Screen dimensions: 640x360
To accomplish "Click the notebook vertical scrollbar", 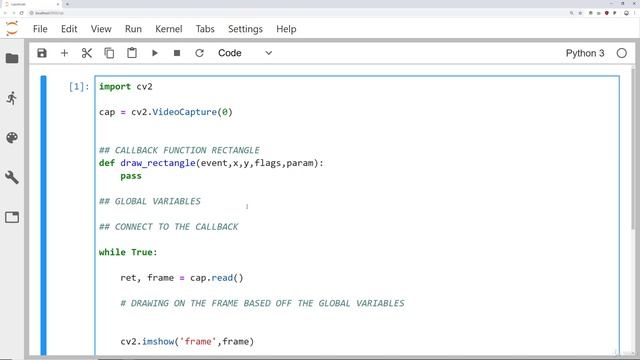I will tap(633, 149).
